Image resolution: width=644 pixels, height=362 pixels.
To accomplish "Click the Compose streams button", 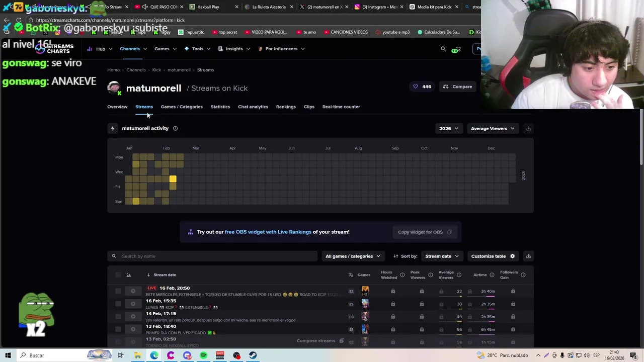I will (x=320, y=341).
